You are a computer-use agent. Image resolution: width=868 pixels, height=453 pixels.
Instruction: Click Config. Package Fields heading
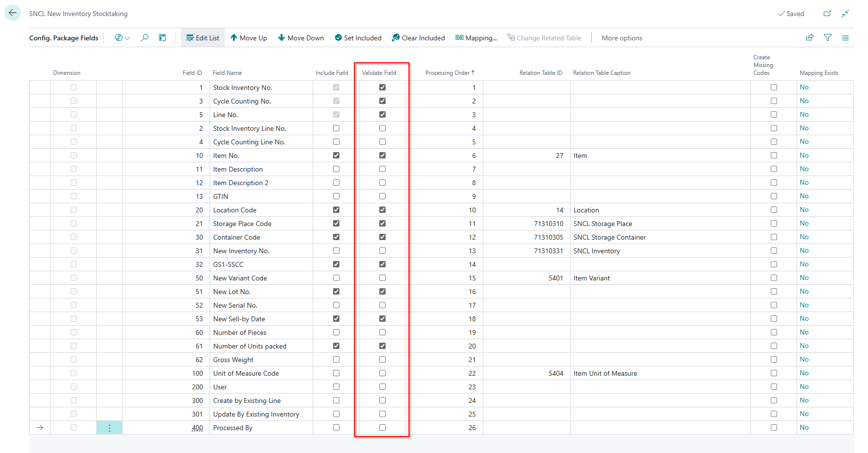(x=64, y=38)
